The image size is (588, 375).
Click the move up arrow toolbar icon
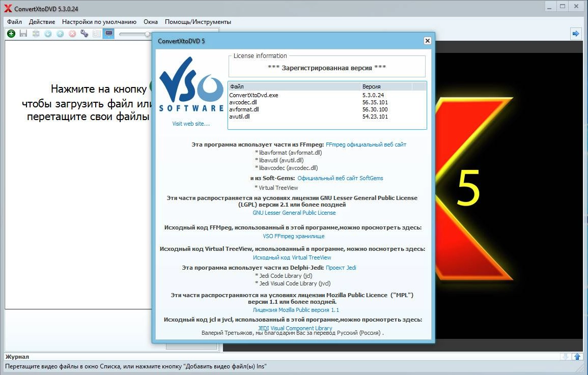tap(60, 34)
